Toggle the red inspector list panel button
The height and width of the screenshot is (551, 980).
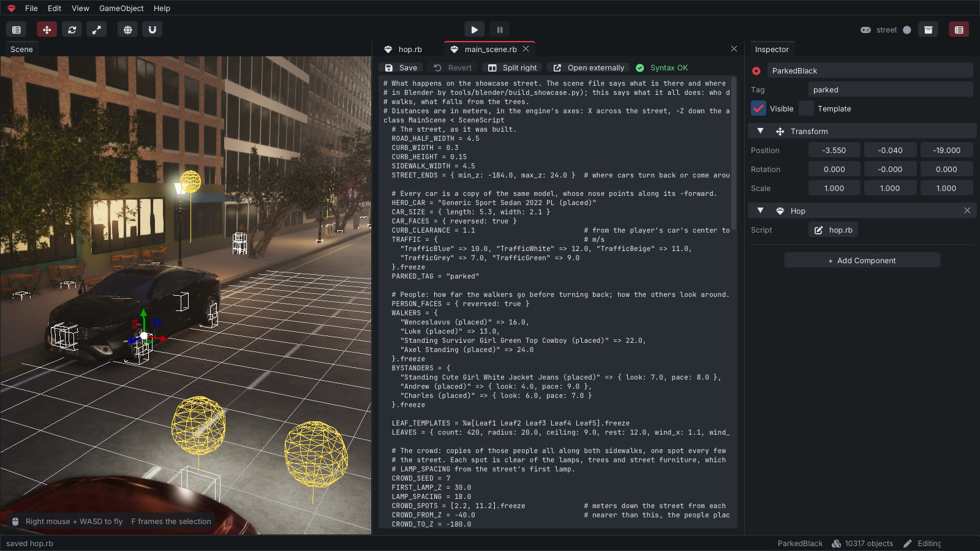pyautogui.click(x=959, y=29)
